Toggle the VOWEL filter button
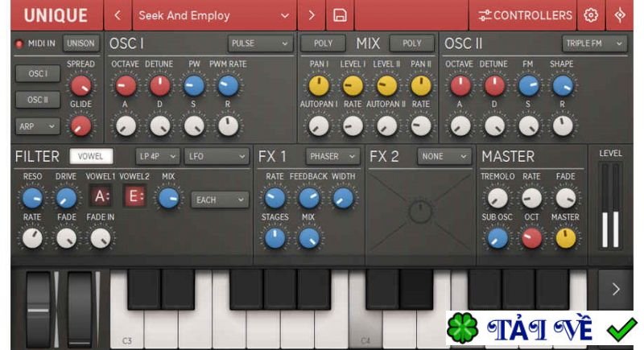Viewport: 644px width, 350px height. (91, 156)
